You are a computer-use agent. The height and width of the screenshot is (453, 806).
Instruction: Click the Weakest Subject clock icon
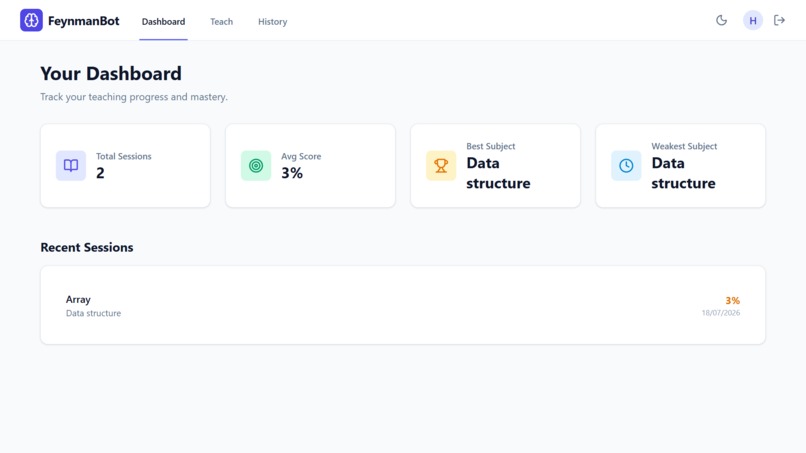[x=626, y=166]
